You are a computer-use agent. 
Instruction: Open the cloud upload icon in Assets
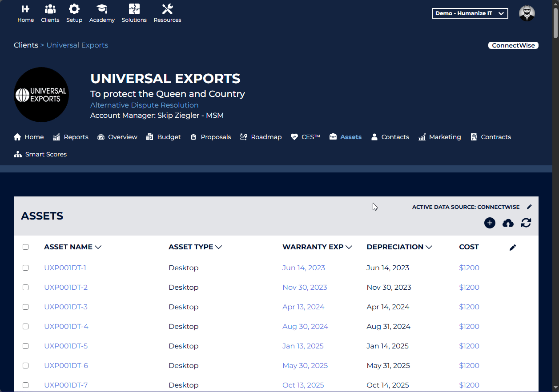[508, 223]
